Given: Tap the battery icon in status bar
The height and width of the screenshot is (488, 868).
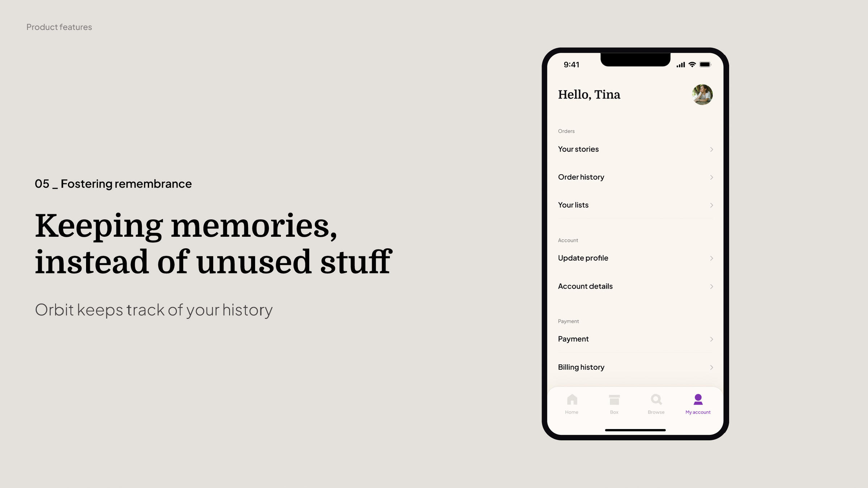Looking at the screenshot, I should click(x=705, y=64).
